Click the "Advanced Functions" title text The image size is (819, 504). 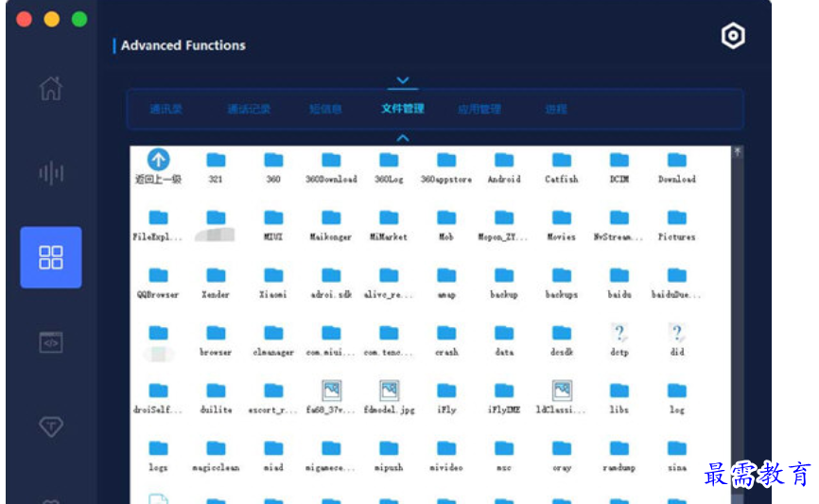pos(183,45)
